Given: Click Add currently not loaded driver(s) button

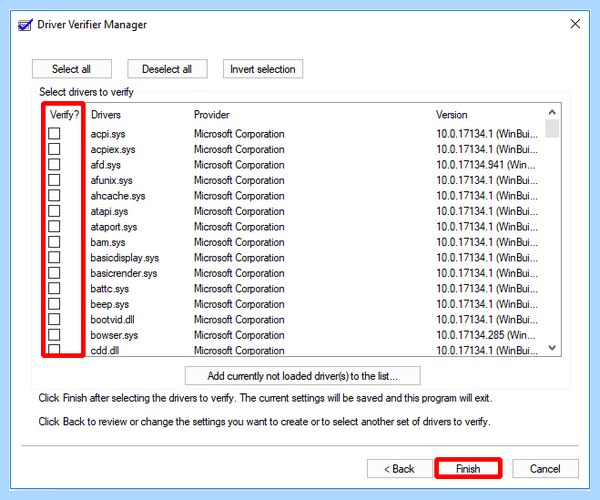Looking at the screenshot, I should 303,376.
